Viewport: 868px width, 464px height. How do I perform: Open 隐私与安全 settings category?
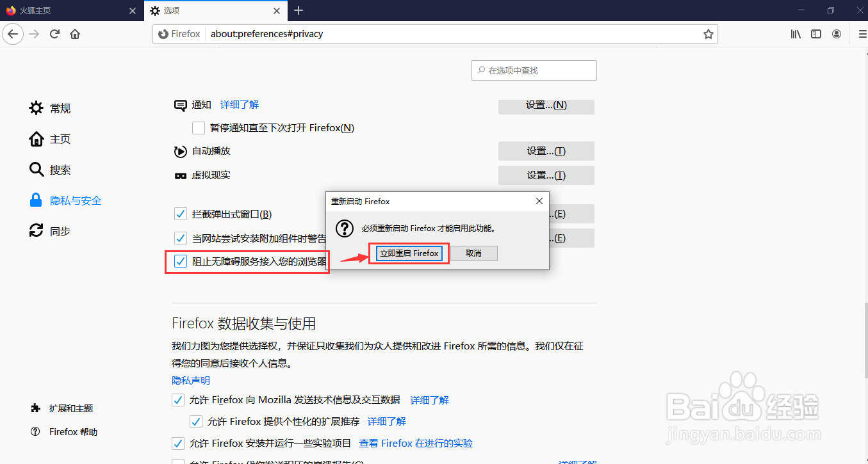click(x=65, y=200)
